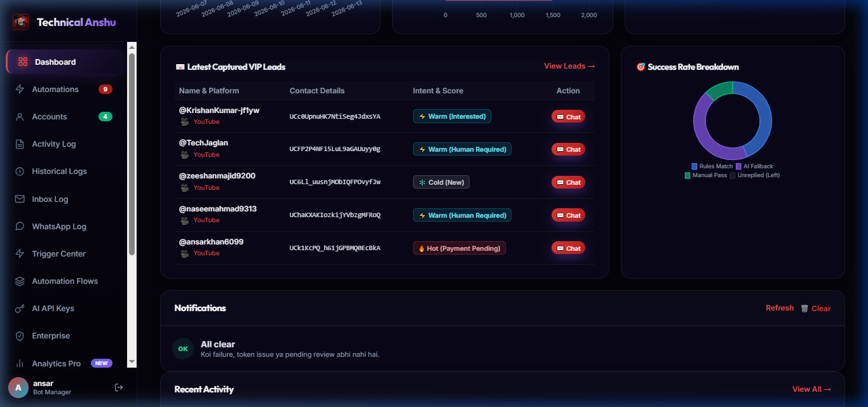Chat with @TechJaglan lead
The image size is (868, 407).
568,150
